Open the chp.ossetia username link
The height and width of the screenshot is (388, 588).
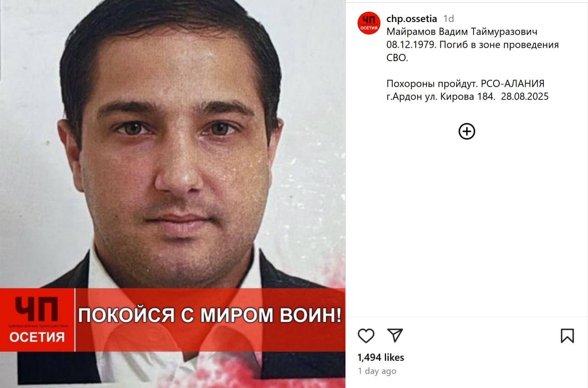(x=412, y=19)
